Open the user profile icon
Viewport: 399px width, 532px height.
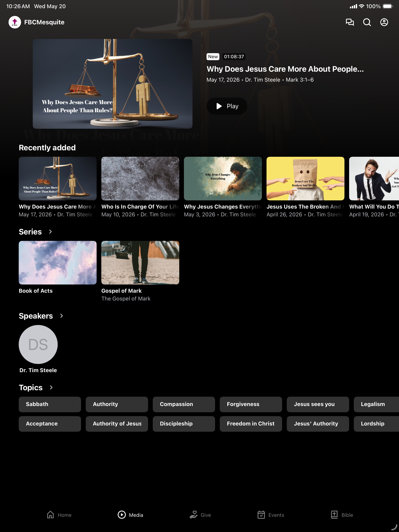click(x=384, y=22)
